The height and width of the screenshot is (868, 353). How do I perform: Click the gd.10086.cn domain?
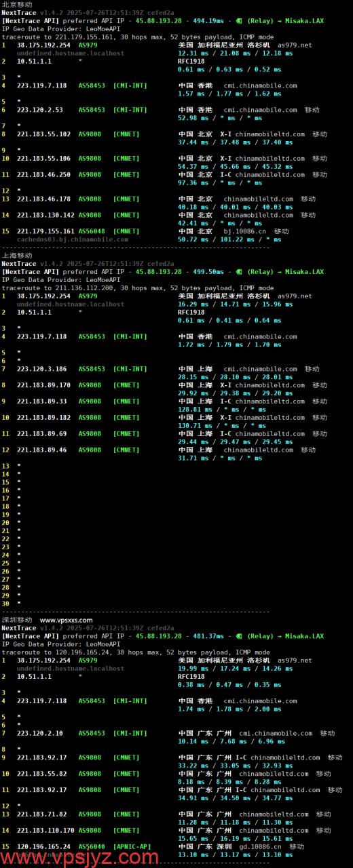(x=261, y=847)
